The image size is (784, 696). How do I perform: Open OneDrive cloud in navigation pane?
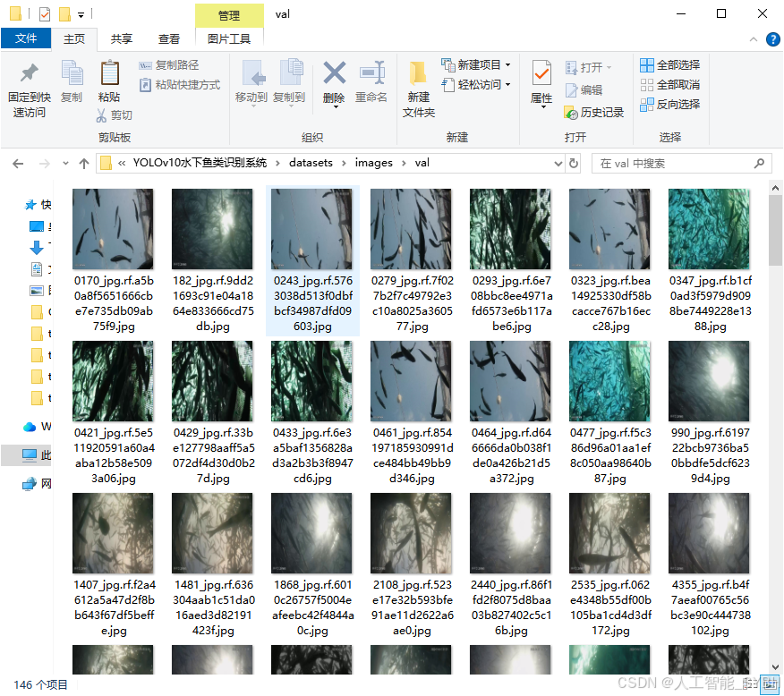coord(30,427)
